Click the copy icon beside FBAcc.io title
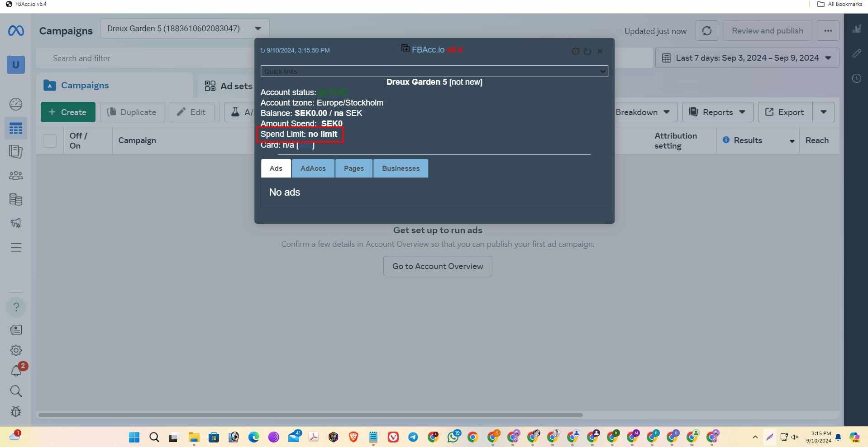868x447 pixels. 405,48
